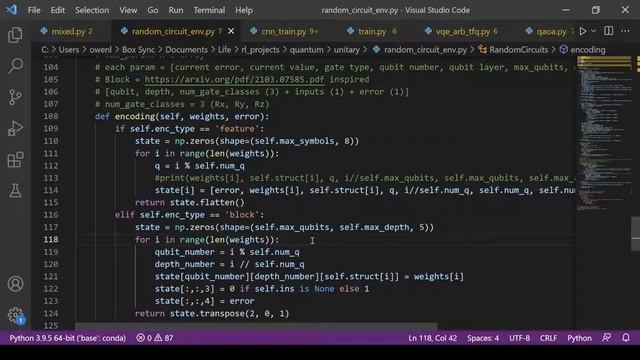Image resolution: width=640 pixels, height=360 pixels.
Task: Change CRLF end of line sequence
Action: tap(548, 338)
